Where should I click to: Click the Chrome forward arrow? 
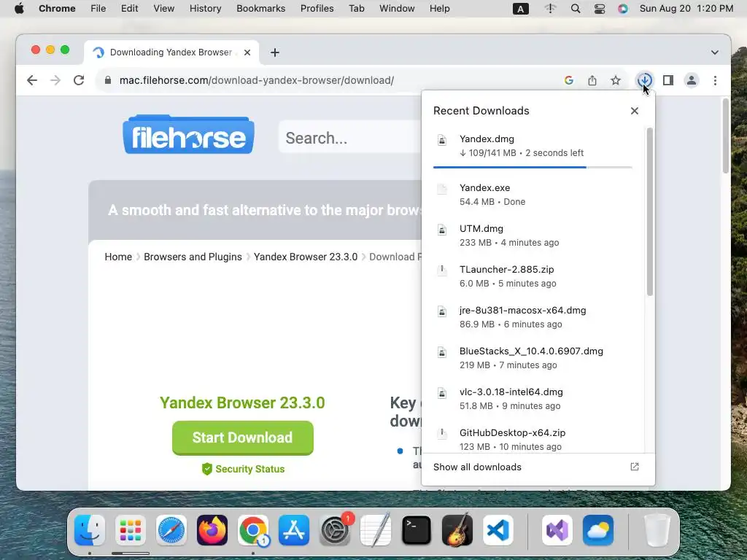tap(55, 80)
